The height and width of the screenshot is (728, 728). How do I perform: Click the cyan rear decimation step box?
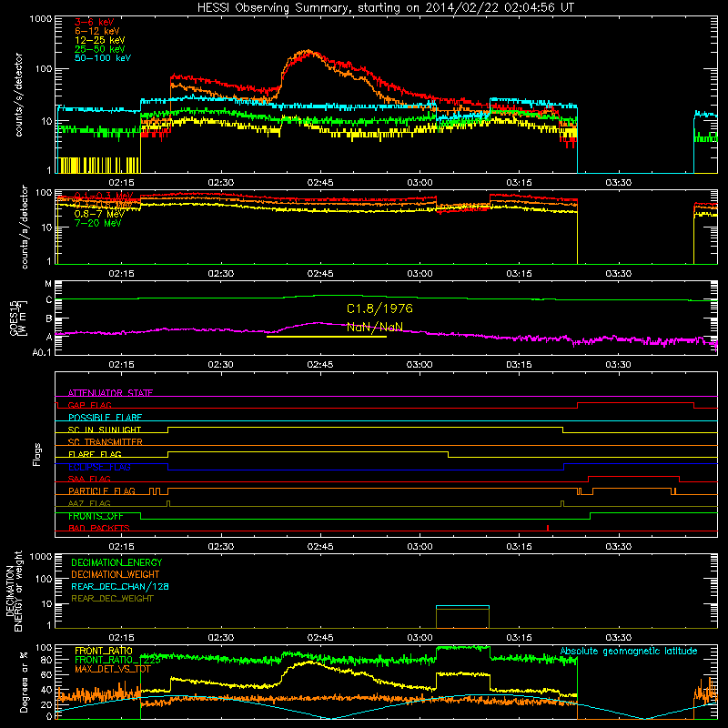coord(462,606)
